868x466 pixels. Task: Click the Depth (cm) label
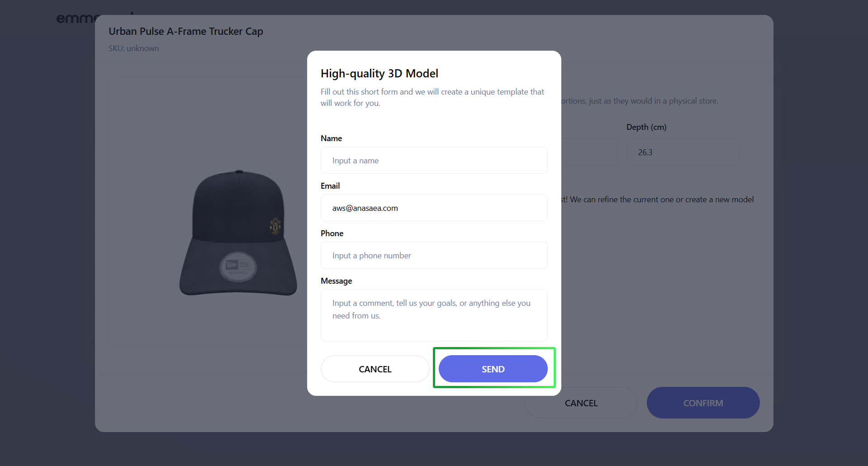(x=646, y=127)
